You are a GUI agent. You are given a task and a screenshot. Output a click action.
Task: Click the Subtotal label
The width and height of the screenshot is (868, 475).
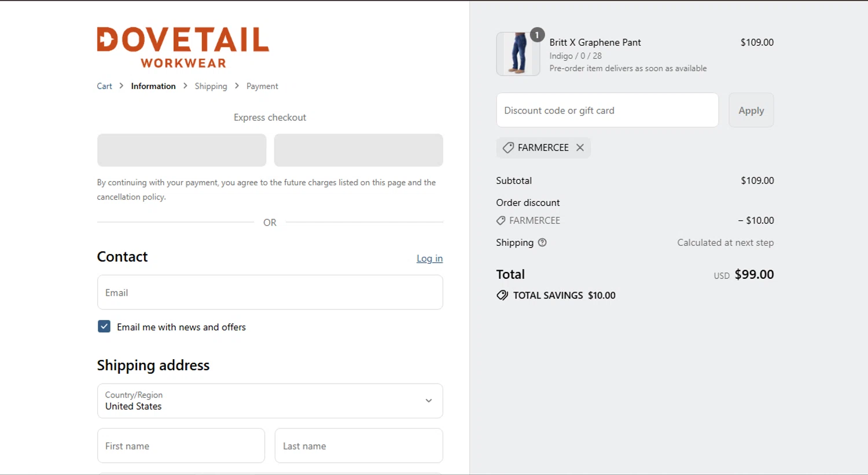[x=514, y=181]
